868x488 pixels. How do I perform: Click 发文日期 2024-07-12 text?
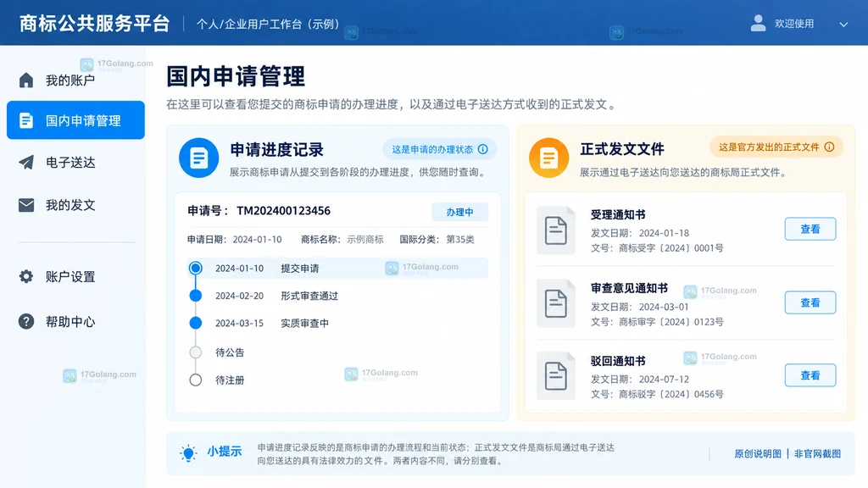coord(640,379)
